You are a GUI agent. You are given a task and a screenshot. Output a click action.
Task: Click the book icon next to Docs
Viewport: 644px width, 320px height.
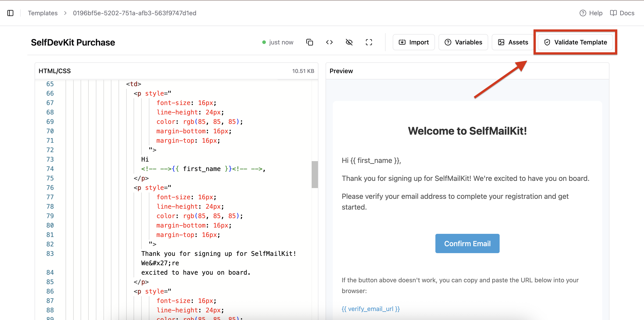613,13
